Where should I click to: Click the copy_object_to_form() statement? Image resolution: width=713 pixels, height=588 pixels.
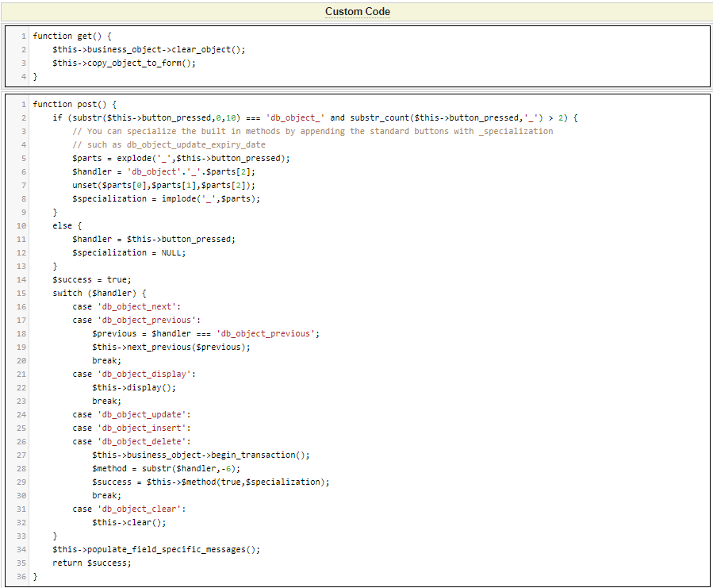click(x=123, y=63)
